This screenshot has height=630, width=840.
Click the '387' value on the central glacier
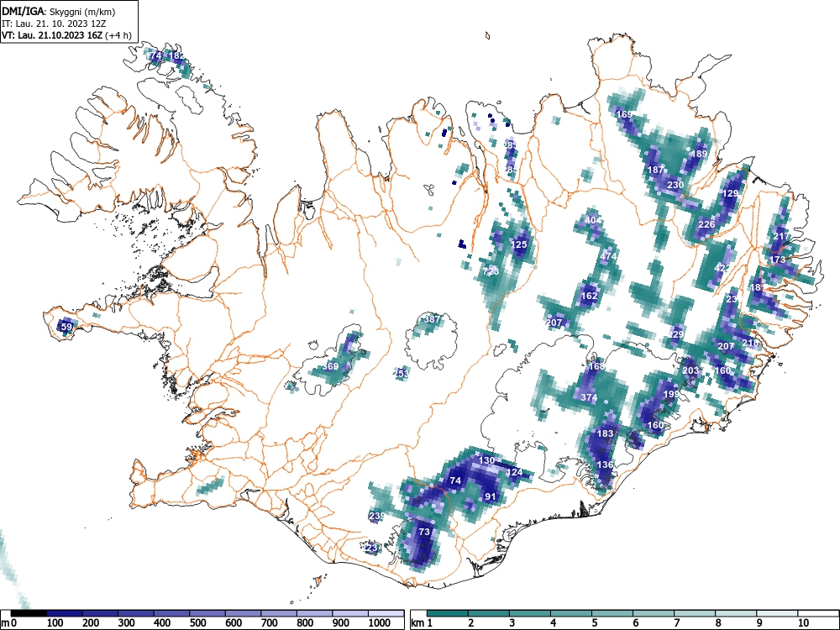click(432, 319)
